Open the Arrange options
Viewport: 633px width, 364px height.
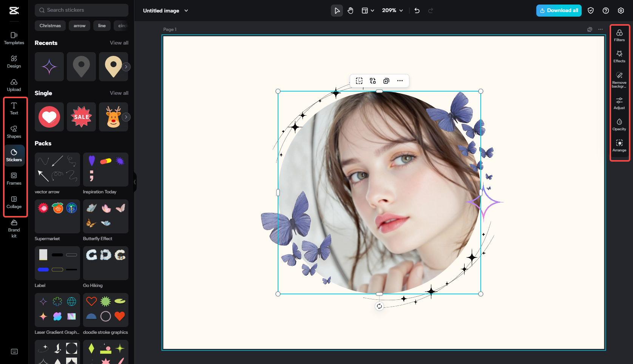(619, 145)
